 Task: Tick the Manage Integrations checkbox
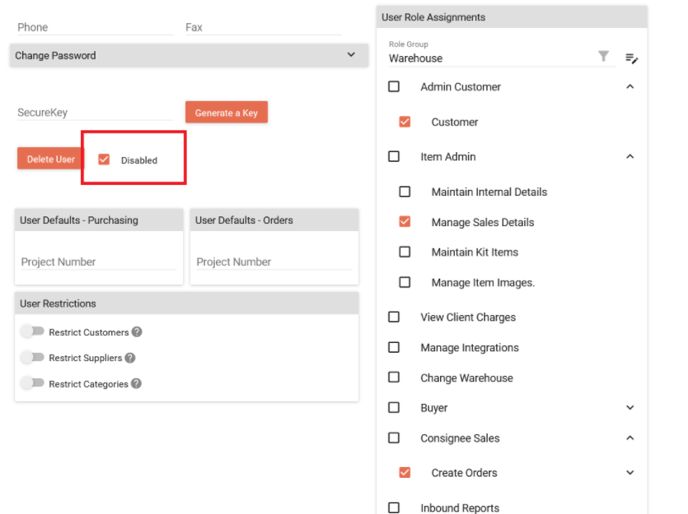click(394, 347)
